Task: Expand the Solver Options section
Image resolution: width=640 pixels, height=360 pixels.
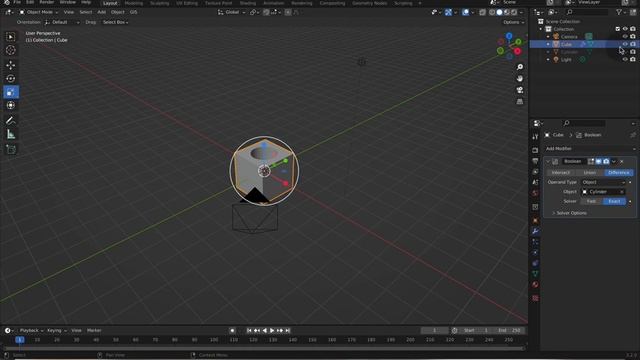Action: [570, 213]
